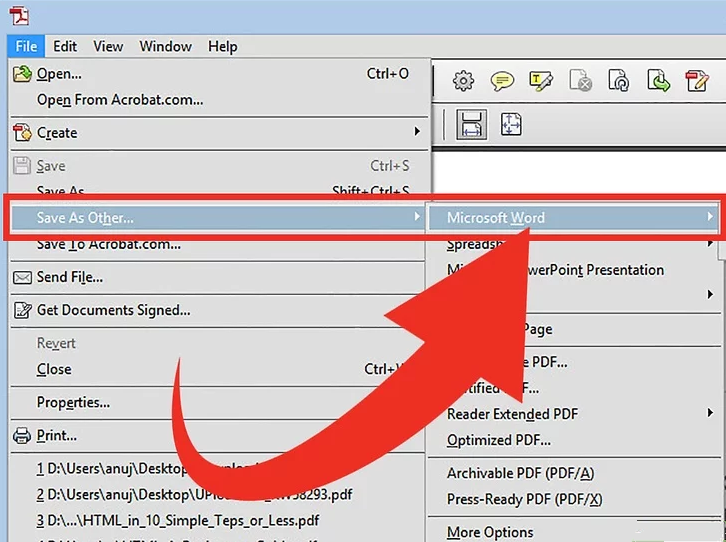Click the arrow beside Save As Other...
This screenshot has height=542, width=726.
[x=417, y=216]
